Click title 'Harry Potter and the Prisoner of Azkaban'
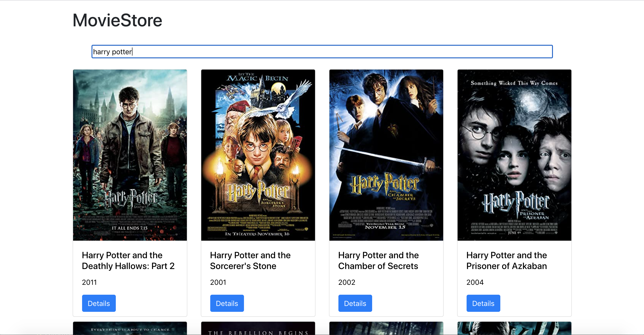This screenshot has width=644, height=335. click(507, 261)
